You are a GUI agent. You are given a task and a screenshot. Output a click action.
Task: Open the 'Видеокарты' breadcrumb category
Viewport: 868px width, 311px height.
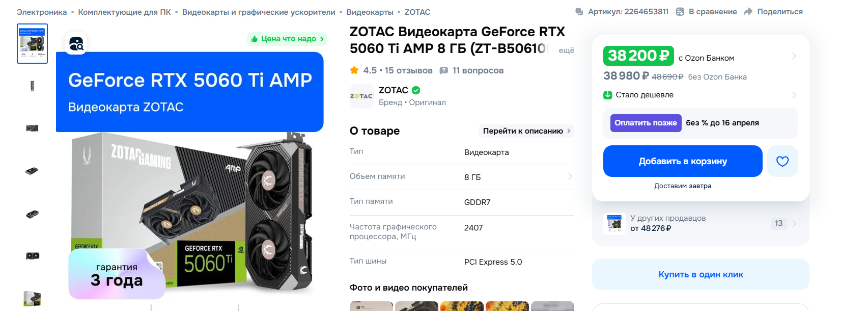(370, 12)
